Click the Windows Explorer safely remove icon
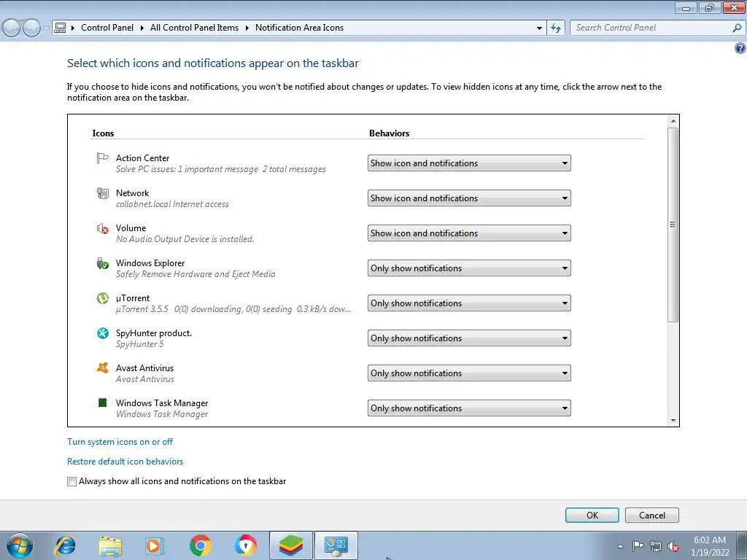Viewport: 747px width, 560px height. (x=102, y=263)
